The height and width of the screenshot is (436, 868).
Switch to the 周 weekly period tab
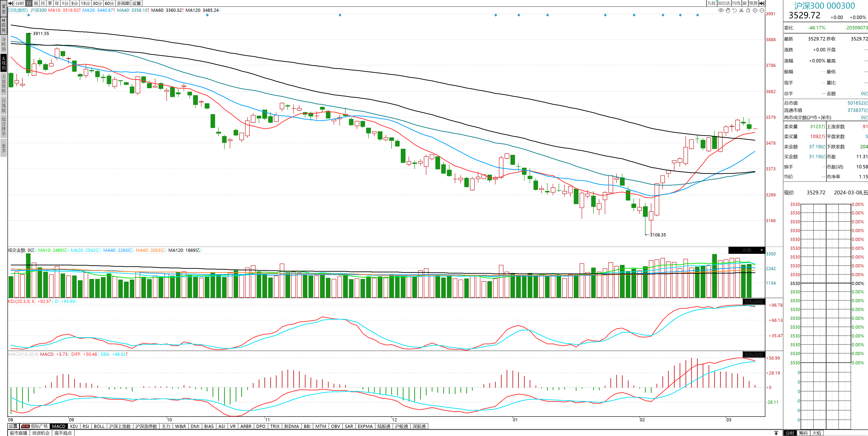point(36,3)
